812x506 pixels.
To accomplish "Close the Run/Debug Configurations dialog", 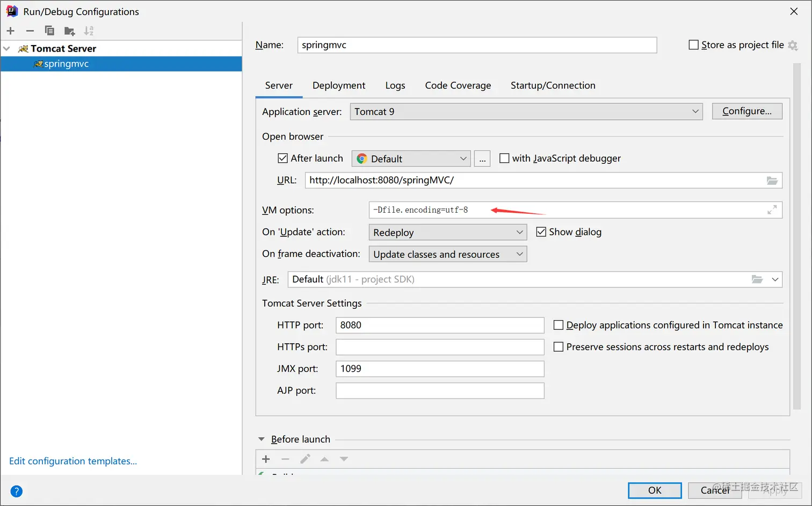I will [794, 11].
